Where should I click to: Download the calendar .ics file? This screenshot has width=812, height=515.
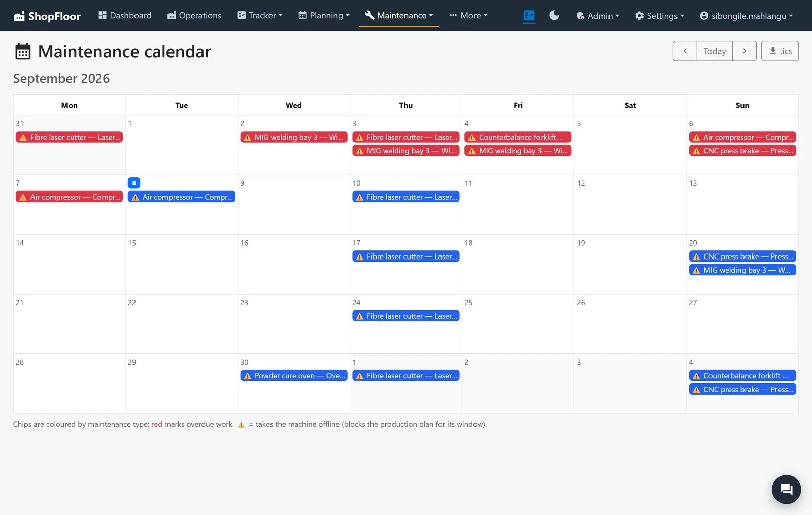[780, 51]
